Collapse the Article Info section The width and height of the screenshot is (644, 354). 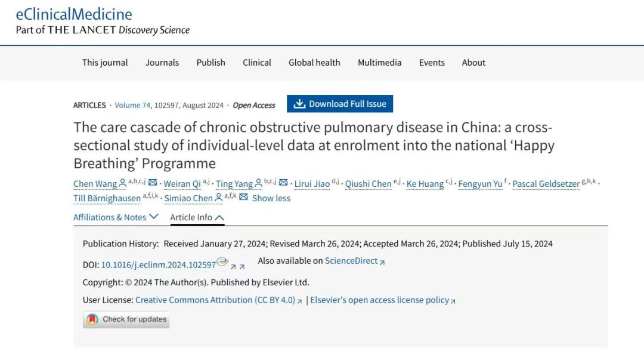click(197, 217)
